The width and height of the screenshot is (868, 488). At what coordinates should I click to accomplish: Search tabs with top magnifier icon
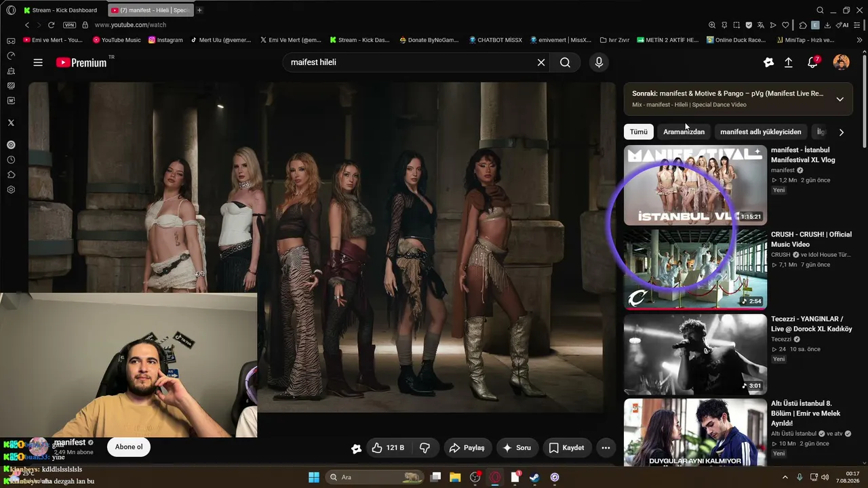[x=820, y=10]
